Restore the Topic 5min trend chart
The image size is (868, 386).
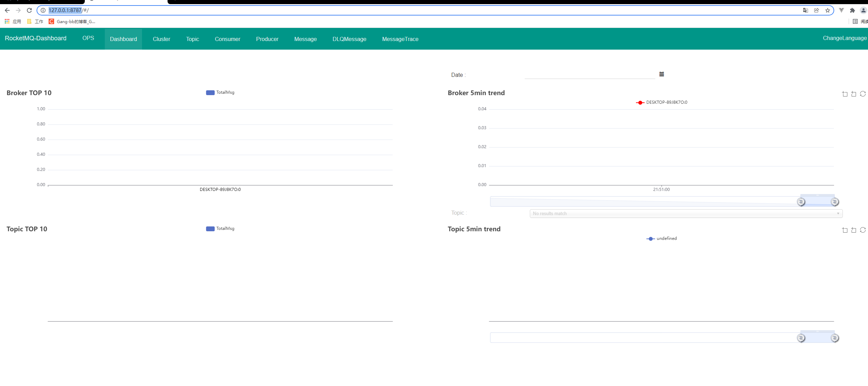863,230
